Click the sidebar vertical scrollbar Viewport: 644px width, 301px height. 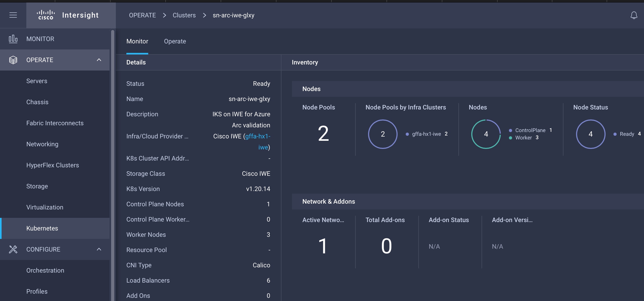coord(113,165)
